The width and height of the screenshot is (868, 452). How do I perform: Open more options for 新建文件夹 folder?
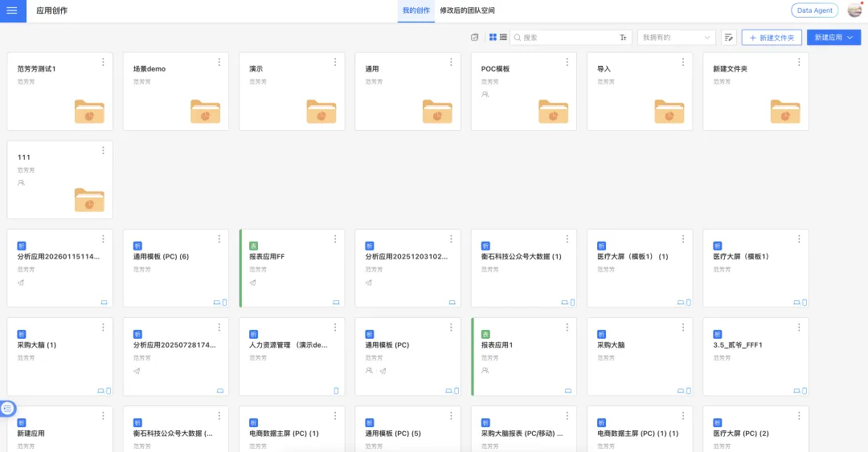pos(799,62)
